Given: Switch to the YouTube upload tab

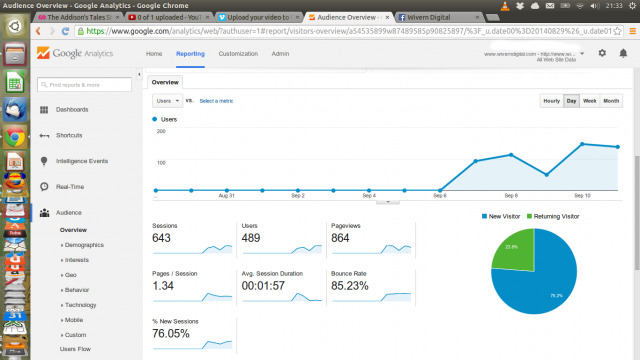Looking at the screenshot, I should 169,17.
